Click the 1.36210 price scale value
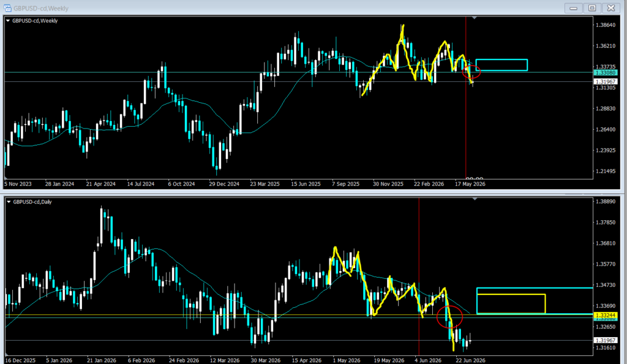 click(x=606, y=46)
